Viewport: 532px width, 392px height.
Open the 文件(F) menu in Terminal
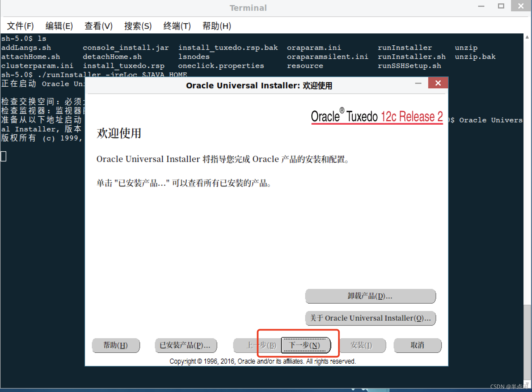pos(20,26)
